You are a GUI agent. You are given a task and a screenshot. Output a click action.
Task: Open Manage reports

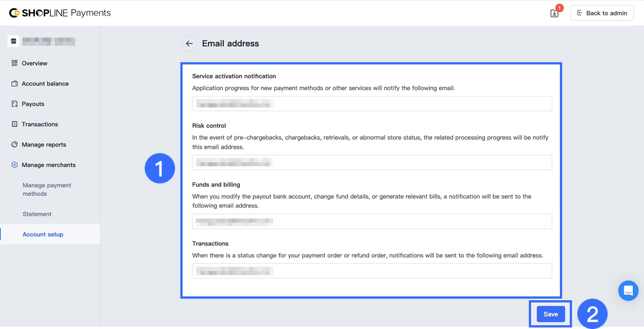(44, 145)
